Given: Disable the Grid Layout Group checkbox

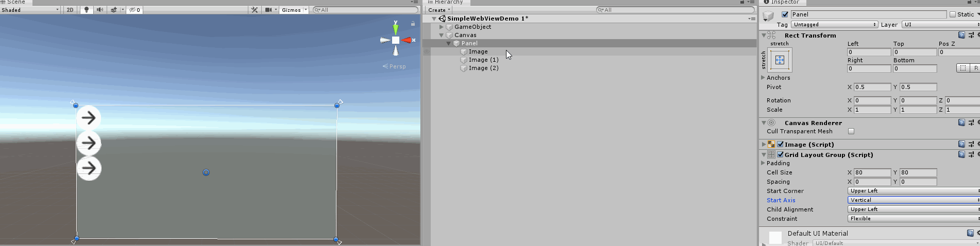Looking at the screenshot, I should click(780, 155).
